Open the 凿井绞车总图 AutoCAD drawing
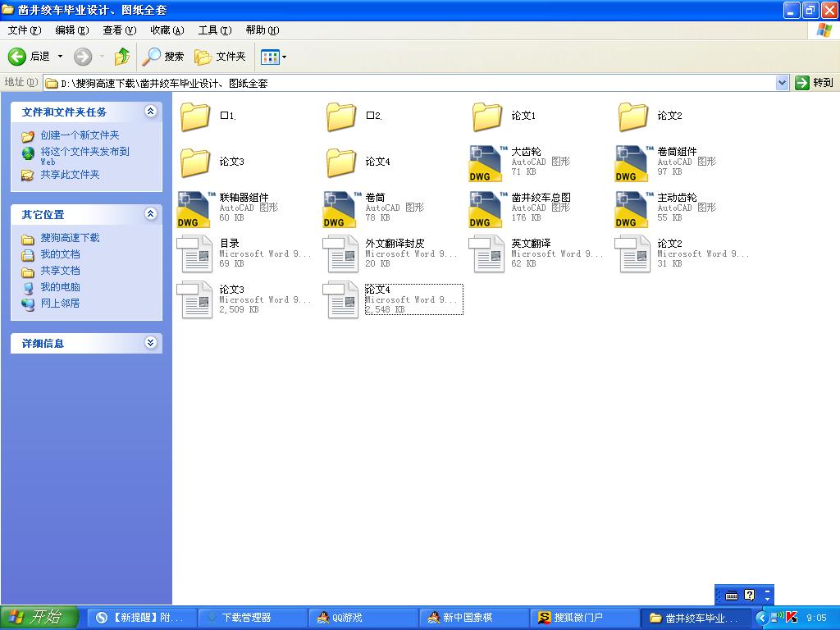 (x=485, y=208)
